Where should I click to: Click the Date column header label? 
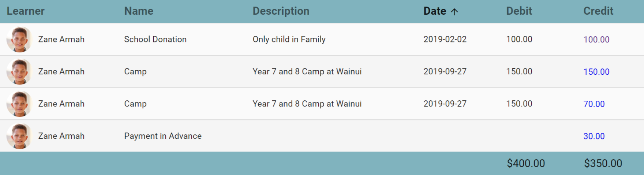(435, 11)
